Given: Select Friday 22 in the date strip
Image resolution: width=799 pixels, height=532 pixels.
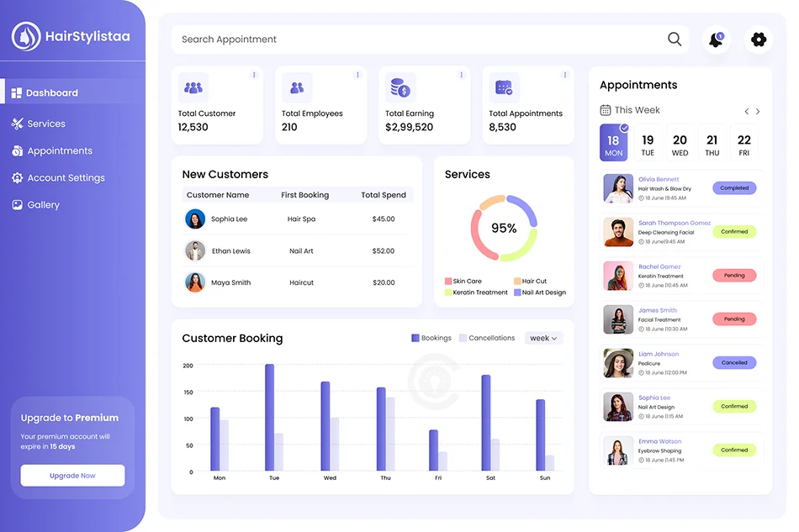Looking at the screenshot, I should pos(743,142).
